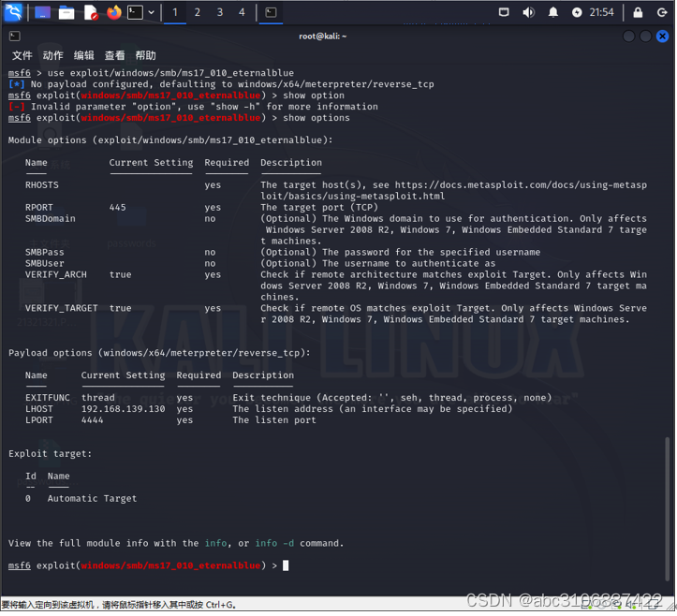Click the RHOSTS option name

[x=42, y=185]
